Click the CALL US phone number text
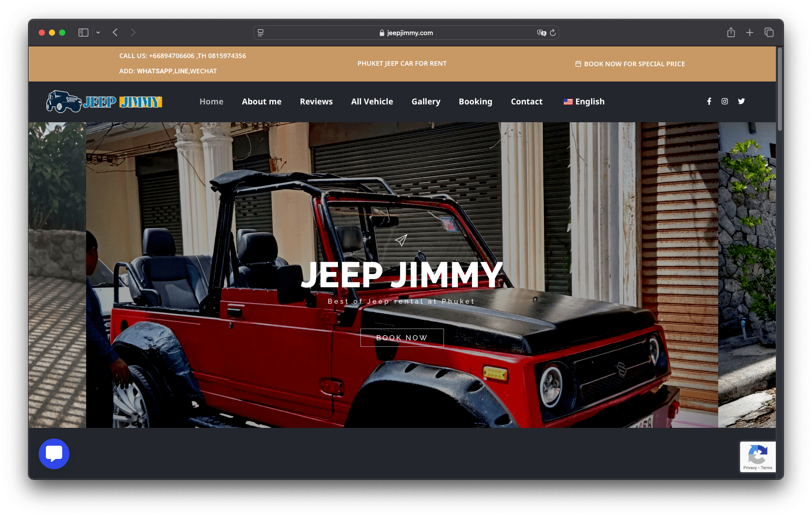 (182, 56)
